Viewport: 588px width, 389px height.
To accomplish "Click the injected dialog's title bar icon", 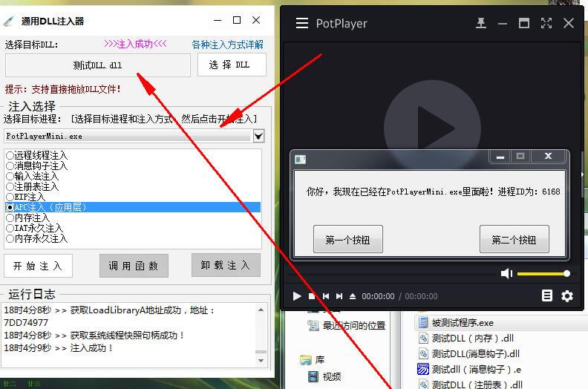I will pyautogui.click(x=301, y=160).
